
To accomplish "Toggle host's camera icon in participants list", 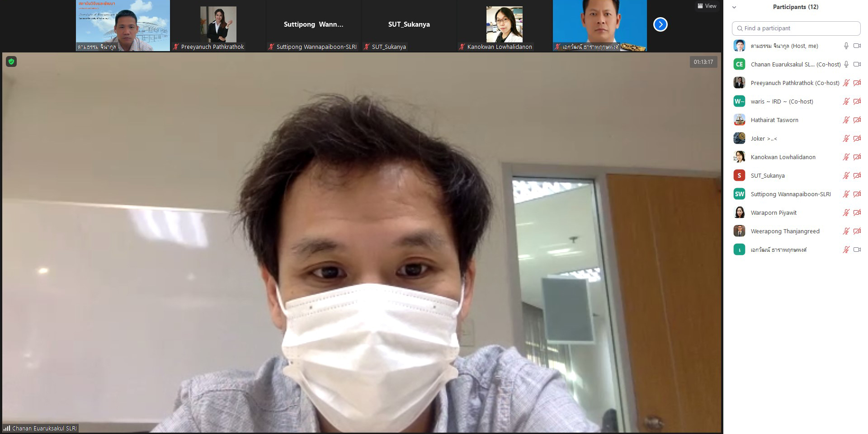I will pyautogui.click(x=857, y=46).
